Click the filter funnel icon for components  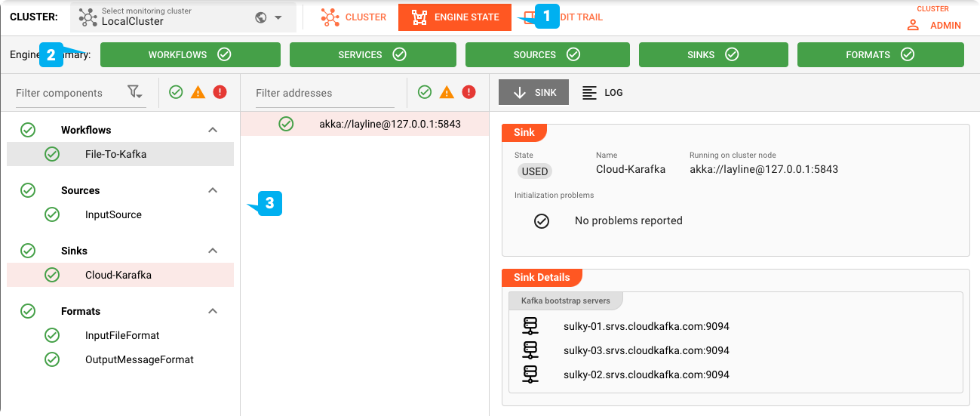135,92
